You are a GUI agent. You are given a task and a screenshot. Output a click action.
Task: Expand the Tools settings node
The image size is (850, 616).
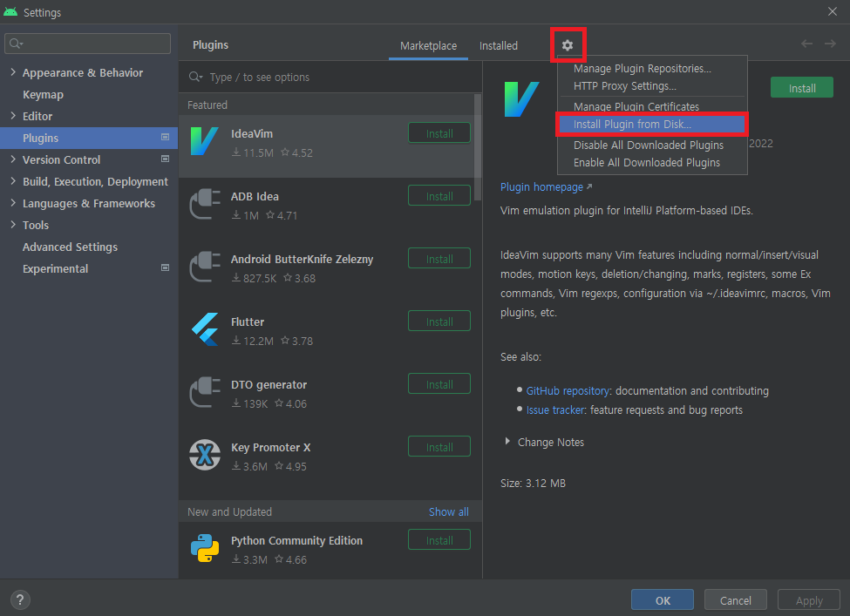click(x=13, y=224)
